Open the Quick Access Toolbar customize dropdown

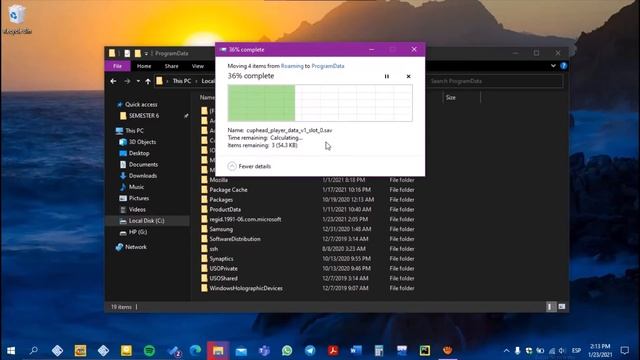click(146, 53)
